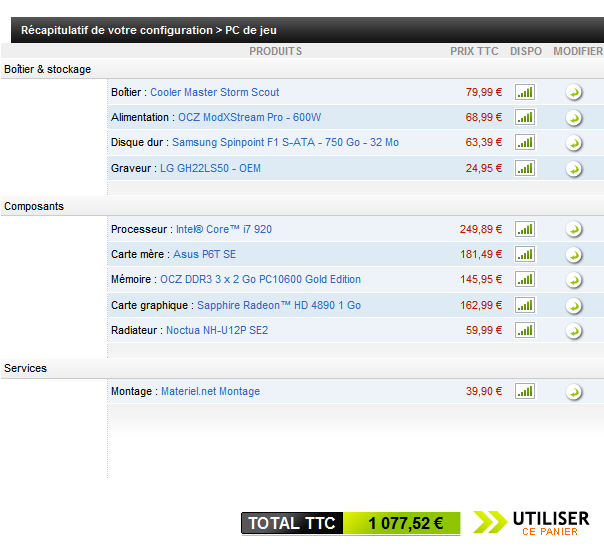
Task: Click modify arrow for Graveur LG GH22LS50 row
Action: [x=574, y=169]
